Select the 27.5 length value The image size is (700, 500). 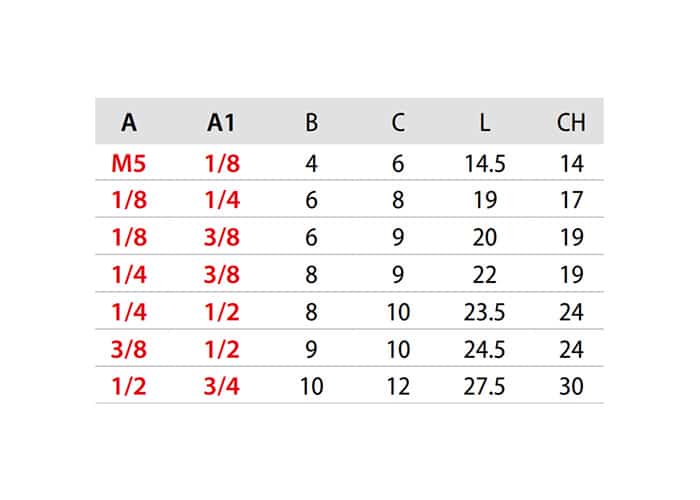(484, 386)
